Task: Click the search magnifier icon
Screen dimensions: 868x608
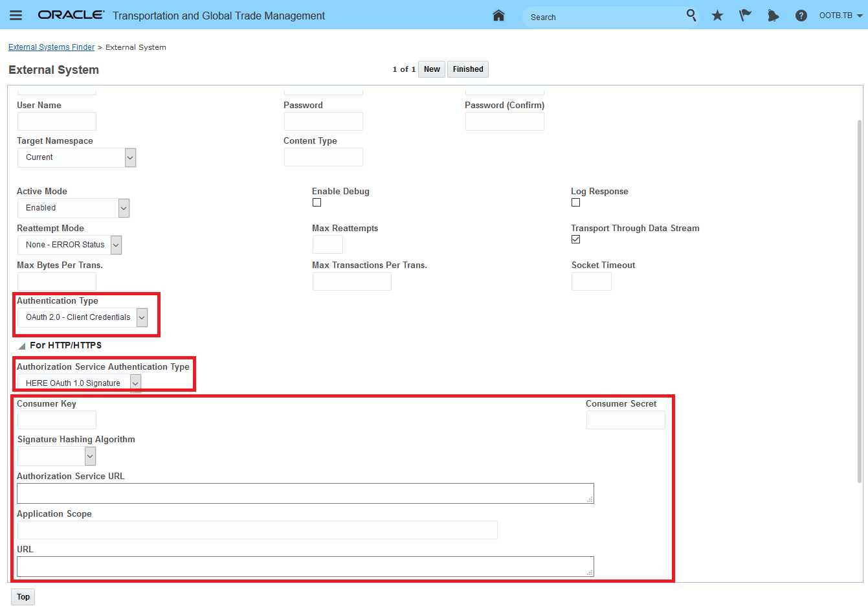Action: pos(691,15)
